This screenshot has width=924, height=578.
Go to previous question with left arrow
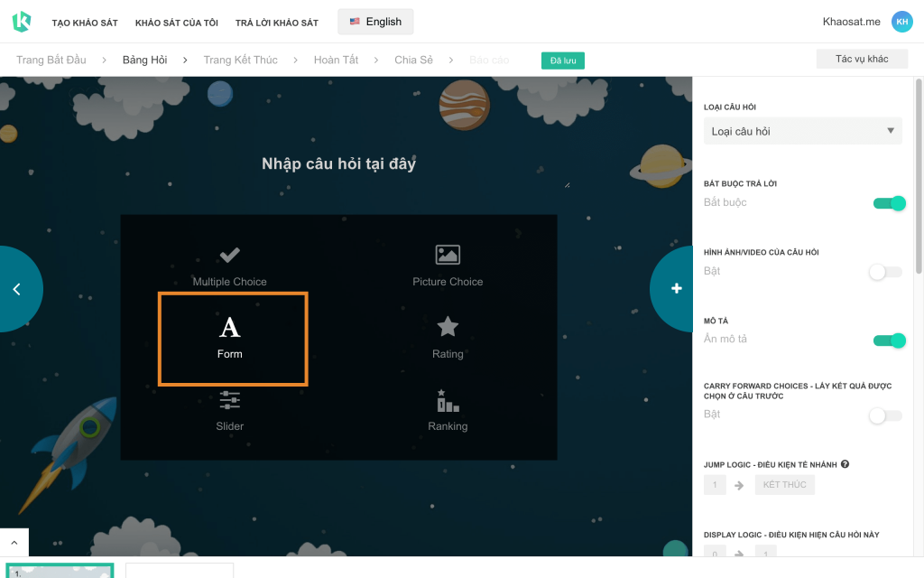(17, 288)
